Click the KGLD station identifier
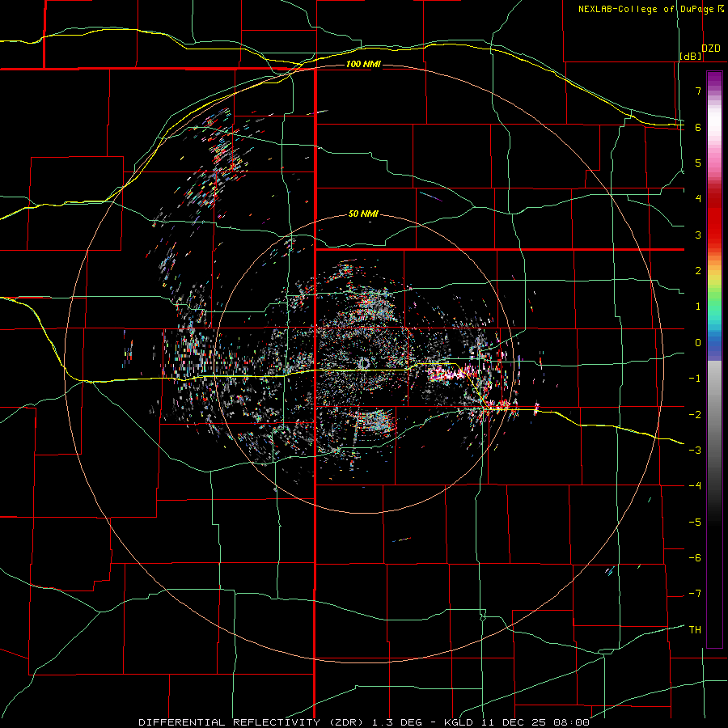The width and height of the screenshot is (728, 728). [459, 722]
